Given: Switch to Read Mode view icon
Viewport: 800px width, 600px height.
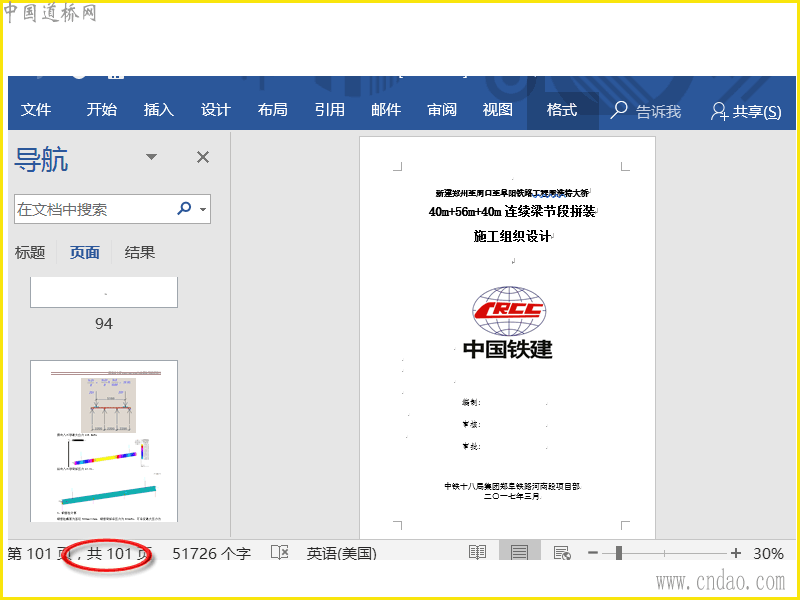Looking at the screenshot, I should point(478,553).
